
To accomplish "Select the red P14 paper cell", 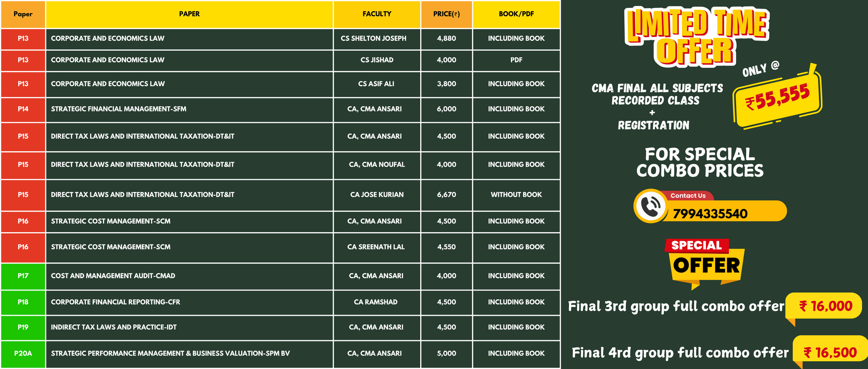I will 23,110.
